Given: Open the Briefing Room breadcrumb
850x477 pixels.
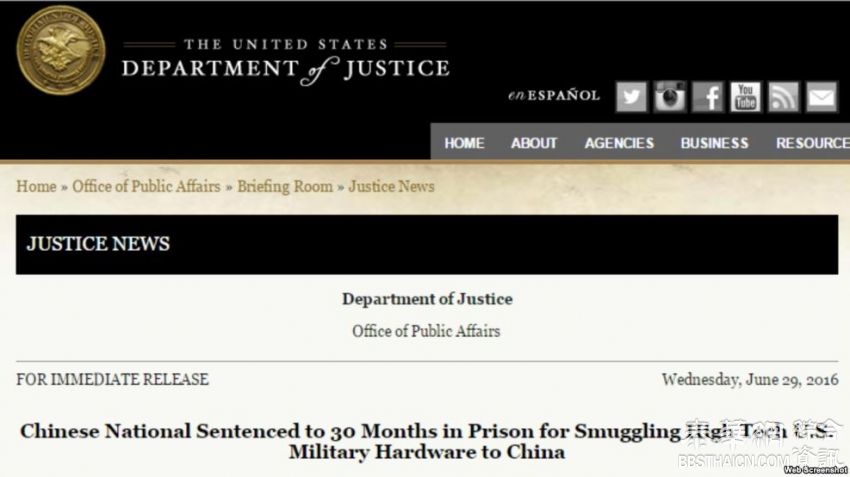Looking at the screenshot, I should [285, 187].
